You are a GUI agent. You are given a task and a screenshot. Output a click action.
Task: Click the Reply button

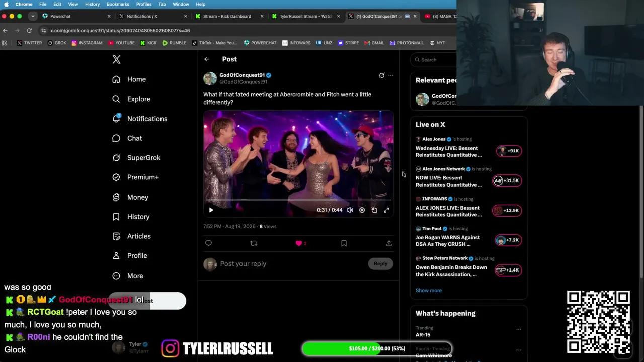click(x=380, y=264)
